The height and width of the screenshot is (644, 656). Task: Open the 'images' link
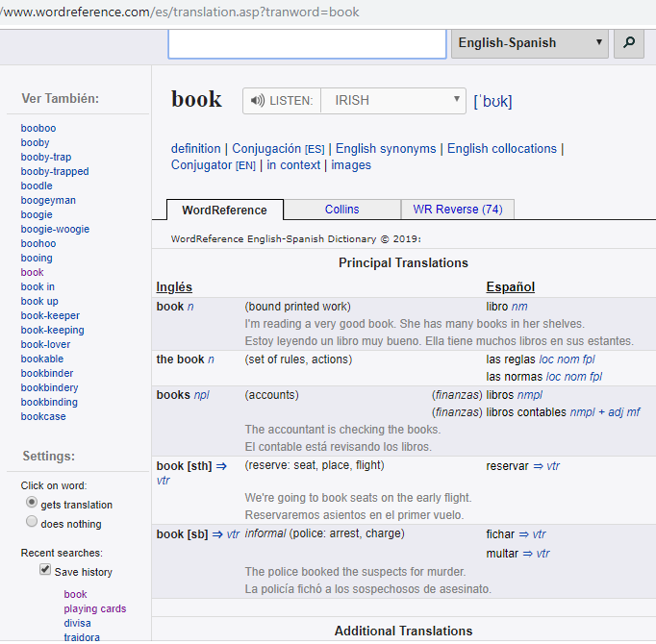click(x=351, y=164)
